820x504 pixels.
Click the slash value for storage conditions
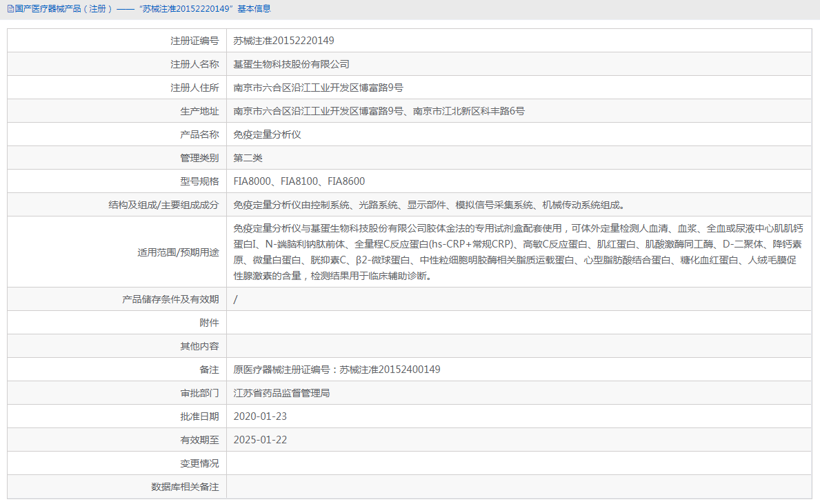point(235,299)
